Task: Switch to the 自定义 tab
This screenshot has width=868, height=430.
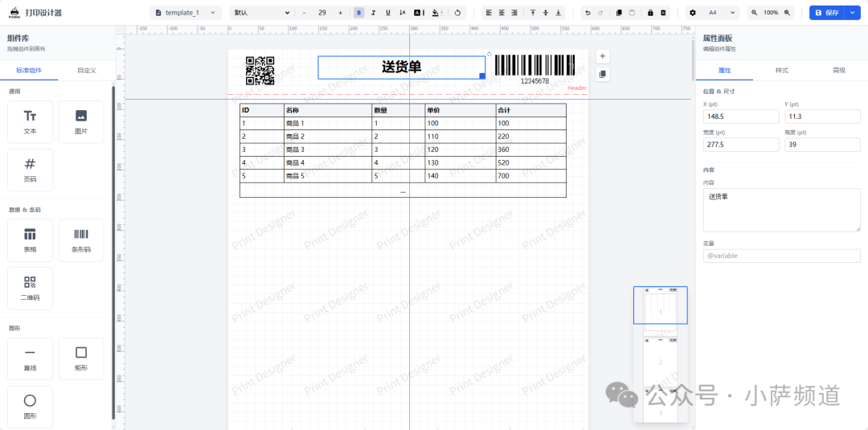Action: click(x=87, y=70)
